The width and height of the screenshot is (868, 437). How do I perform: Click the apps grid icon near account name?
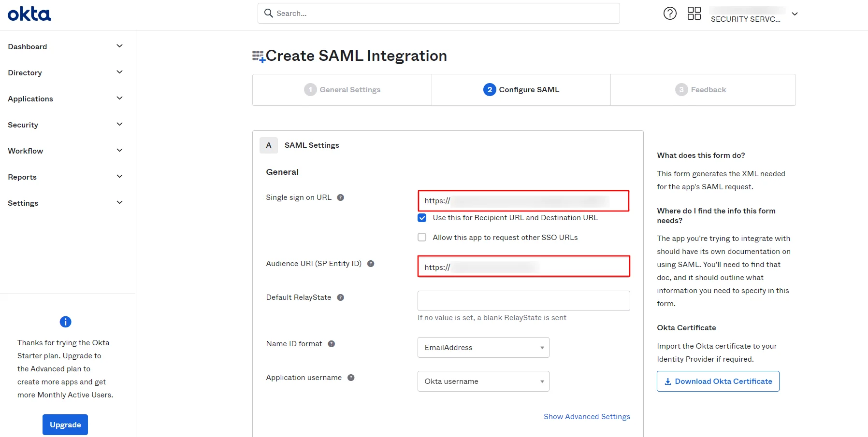click(694, 13)
